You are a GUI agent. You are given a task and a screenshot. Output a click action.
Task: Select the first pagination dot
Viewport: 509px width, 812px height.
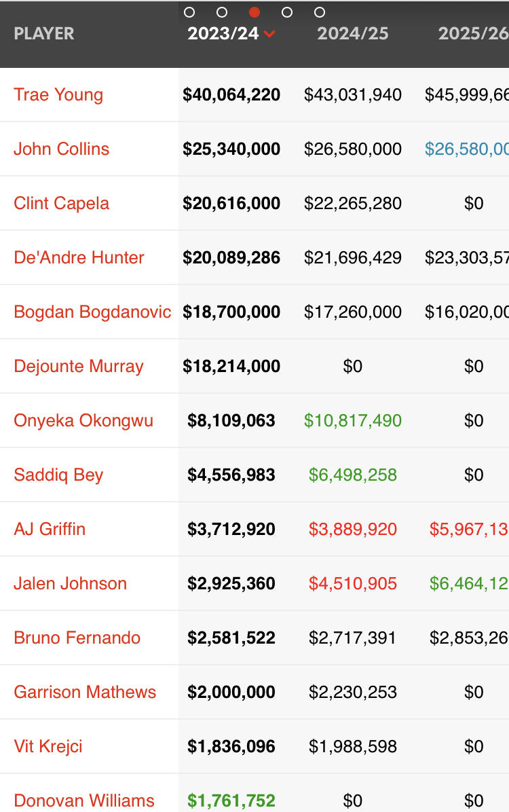[x=189, y=12]
